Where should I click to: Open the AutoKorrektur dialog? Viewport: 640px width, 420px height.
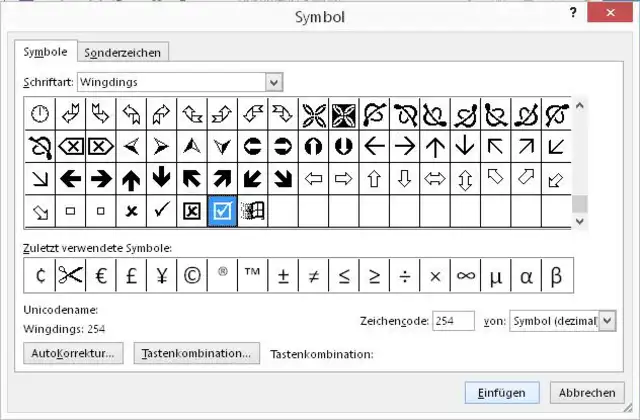click(x=75, y=353)
